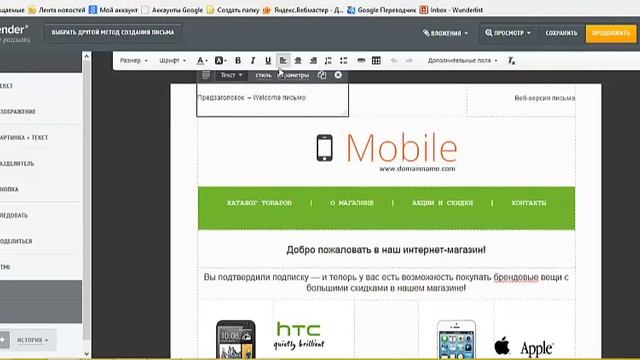Add a Кнопка button block

click(41, 189)
